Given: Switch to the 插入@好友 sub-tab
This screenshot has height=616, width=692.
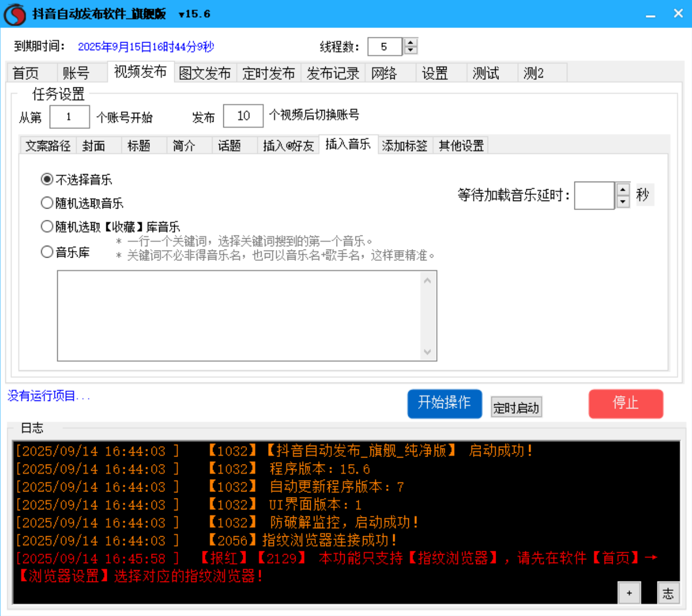Looking at the screenshot, I should (x=289, y=145).
